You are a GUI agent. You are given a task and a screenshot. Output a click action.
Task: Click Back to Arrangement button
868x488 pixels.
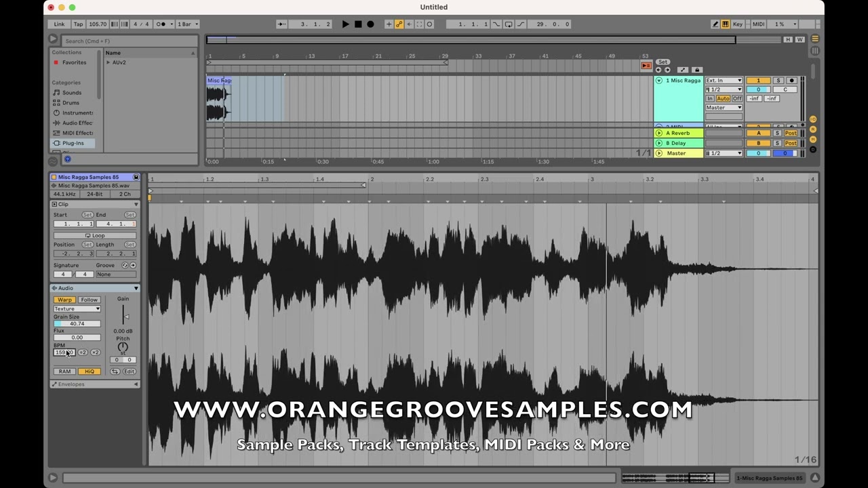(x=646, y=66)
